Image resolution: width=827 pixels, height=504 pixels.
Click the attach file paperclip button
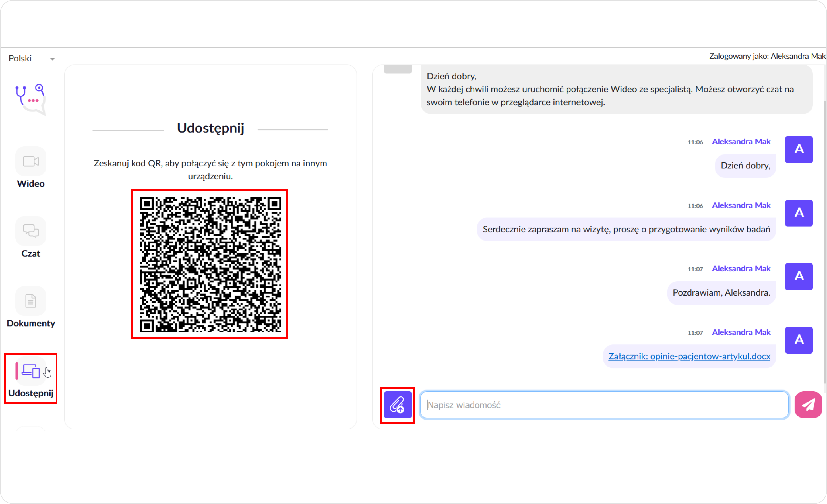click(398, 405)
